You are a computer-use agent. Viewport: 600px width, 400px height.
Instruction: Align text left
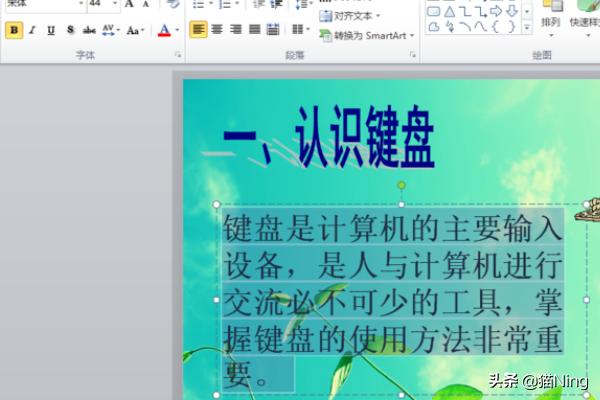pos(198,29)
